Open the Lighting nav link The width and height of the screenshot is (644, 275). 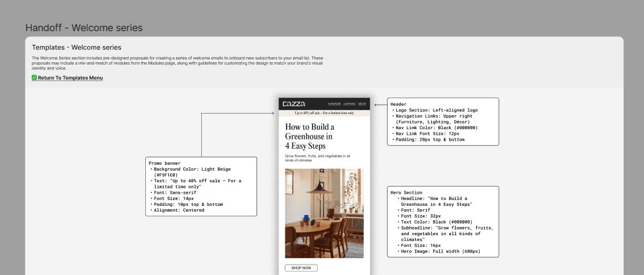(x=349, y=104)
